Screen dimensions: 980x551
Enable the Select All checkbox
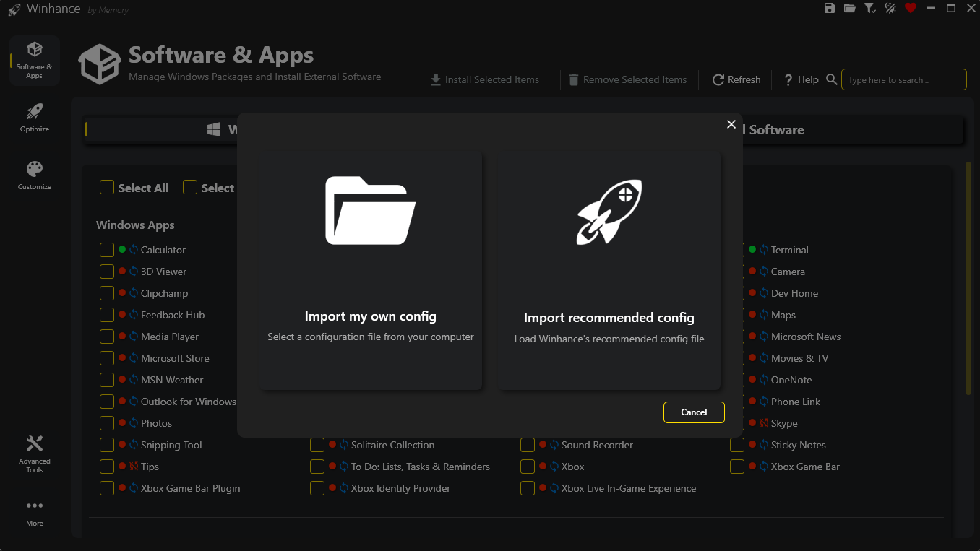[x=106, y=187]
